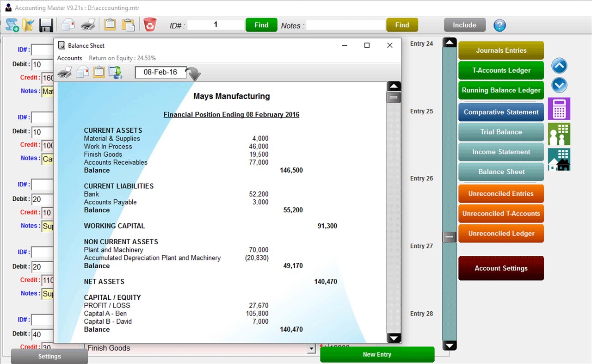Export the Balance Sheet data
The width and height of the screenshot is (592, 364).
tap(115, 72)
